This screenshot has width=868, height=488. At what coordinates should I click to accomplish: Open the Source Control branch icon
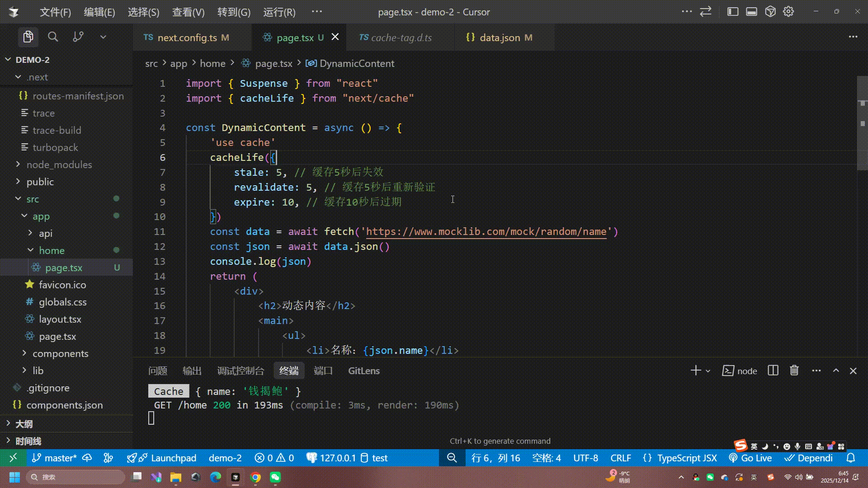78,37
